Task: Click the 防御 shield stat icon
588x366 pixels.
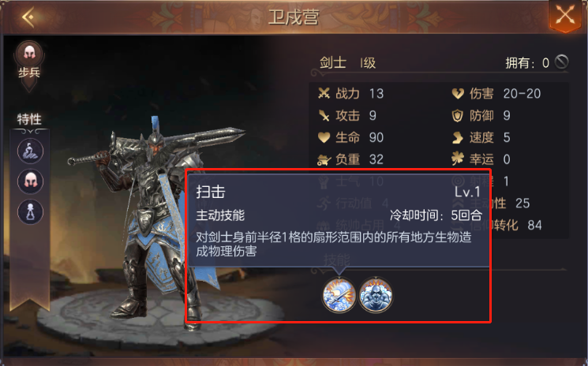Action: coord(458,115)
